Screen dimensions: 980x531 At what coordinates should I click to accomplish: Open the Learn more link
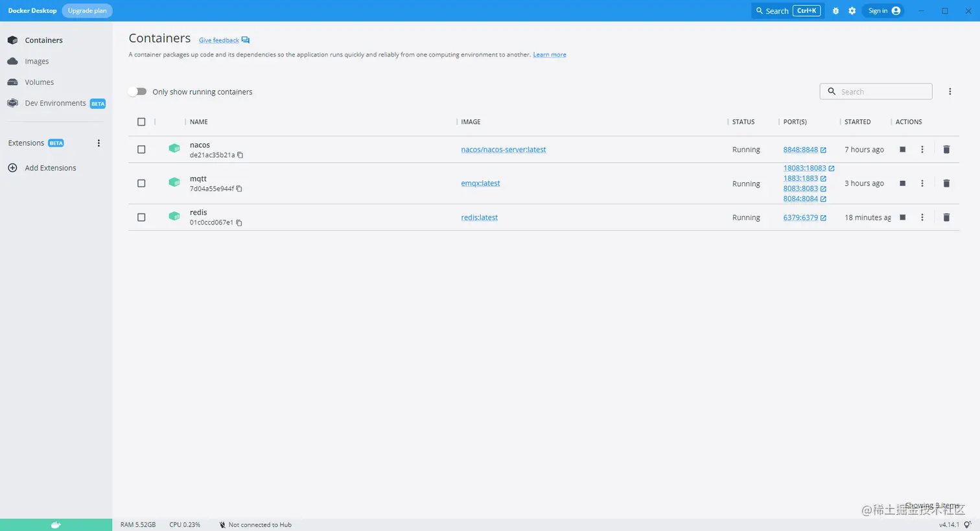tap(550, 54)
